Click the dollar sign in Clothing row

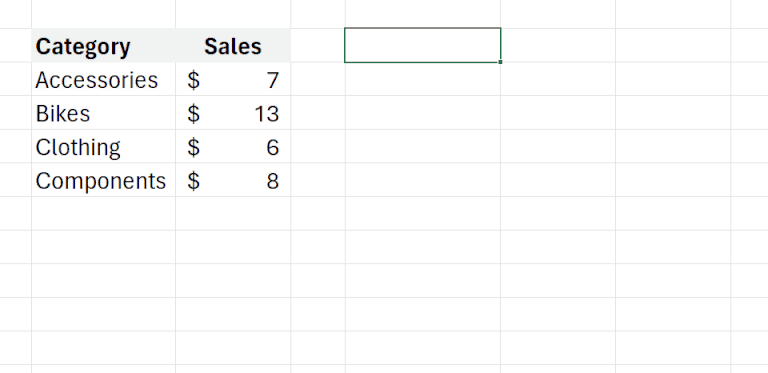tap(193, 147)
